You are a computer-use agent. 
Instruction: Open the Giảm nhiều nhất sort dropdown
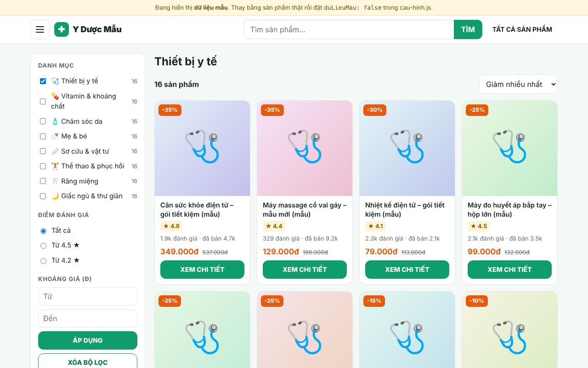point(518,84)
